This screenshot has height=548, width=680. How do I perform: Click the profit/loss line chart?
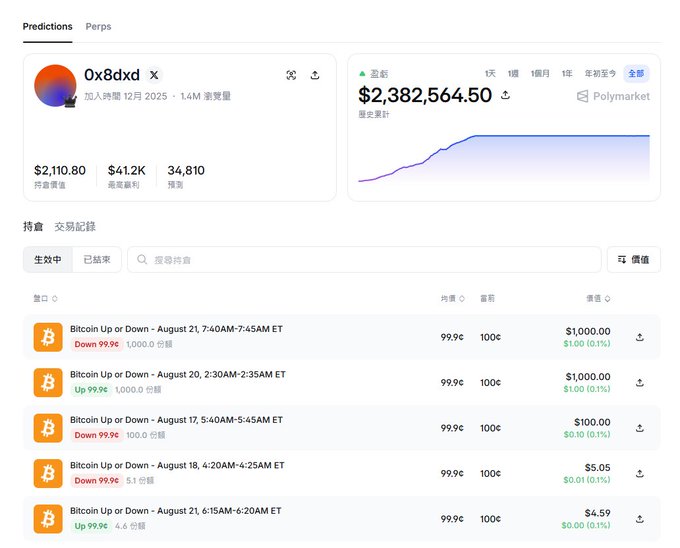(504, 159)
